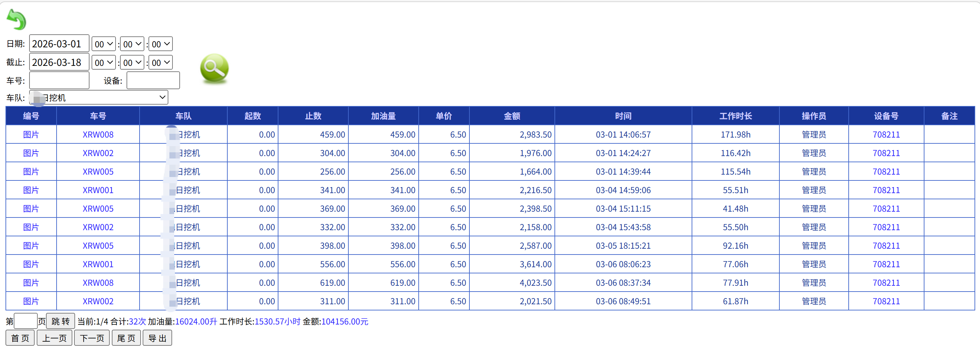
Task: Focus the 车号 vehicle number input
Action: click(x=59, y=80)
